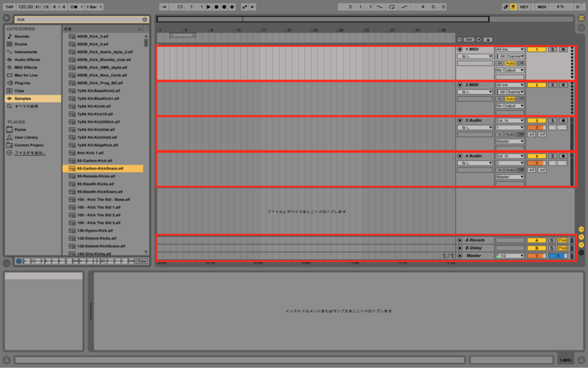The width and height of the screenshot is (588, 368).
Task: Toggle the Draw Mode pencil
Action: click(x=506, y=7)
